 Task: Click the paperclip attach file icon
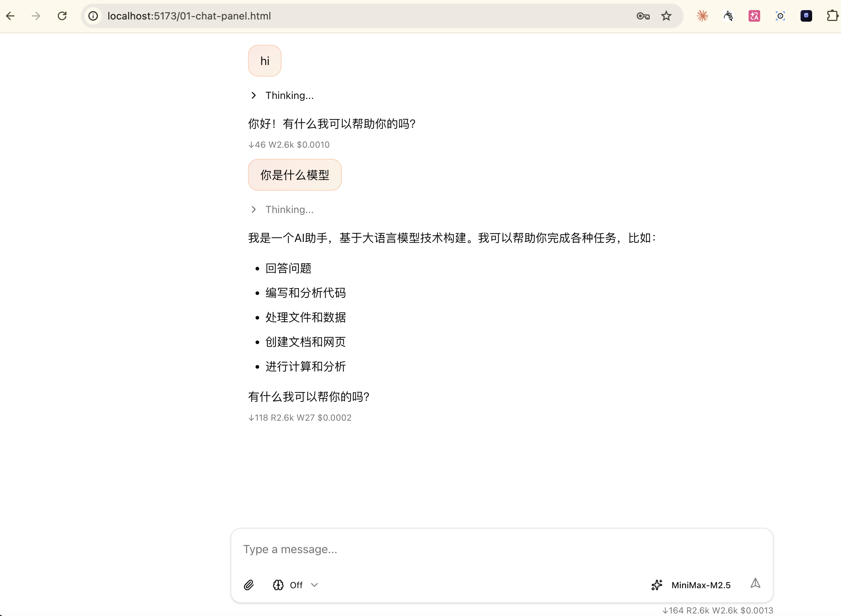tap(249, 585)
